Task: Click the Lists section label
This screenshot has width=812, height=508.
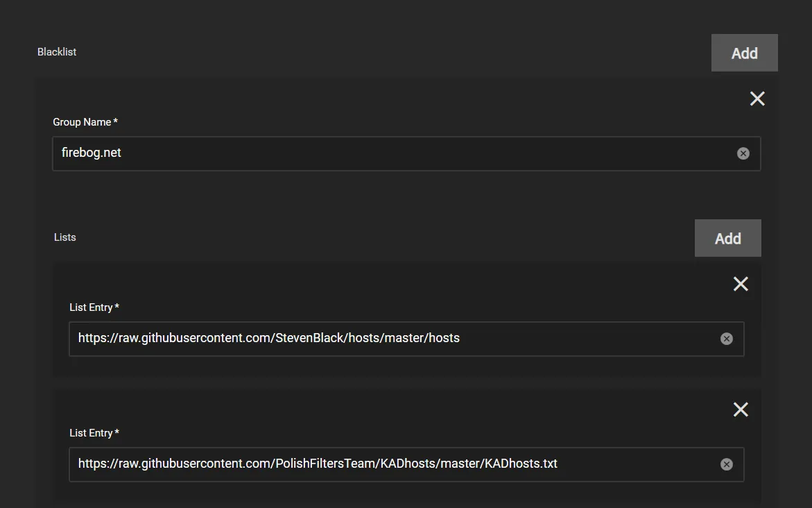Action: point(65,237)
